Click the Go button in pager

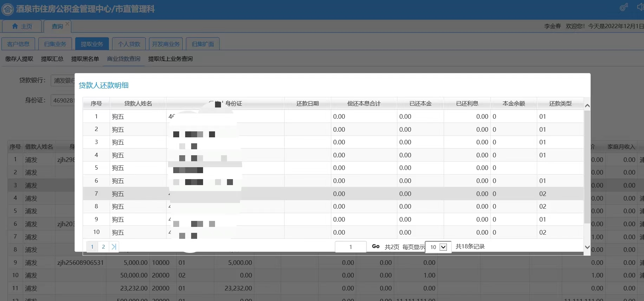376,247
